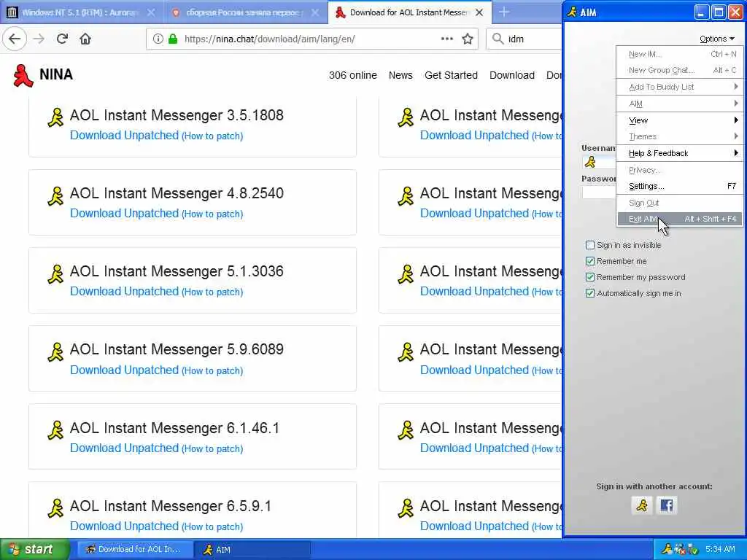This screenshot has width=747, height=560.
Task: Click the browser Forward arrow button
Action: [x=39, y=39]
